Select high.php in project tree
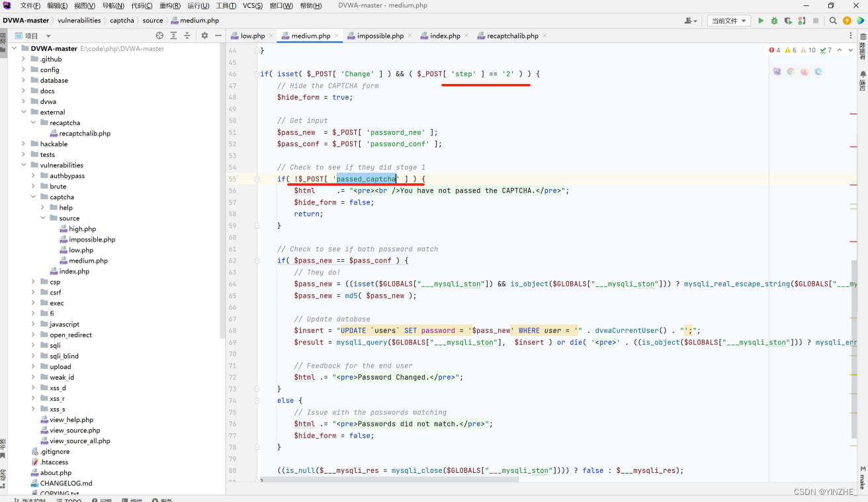This screenshot has height=502, width=868. point(82,229)
